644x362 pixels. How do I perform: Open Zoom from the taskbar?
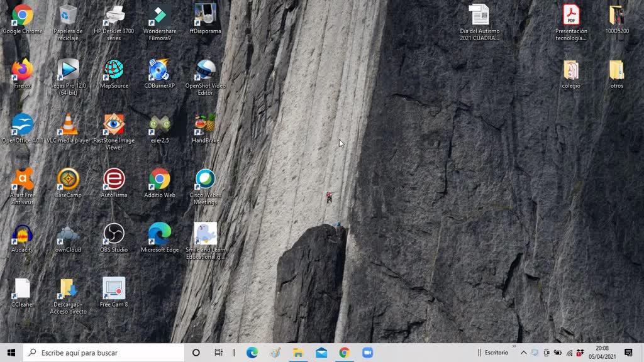[367, 353]
